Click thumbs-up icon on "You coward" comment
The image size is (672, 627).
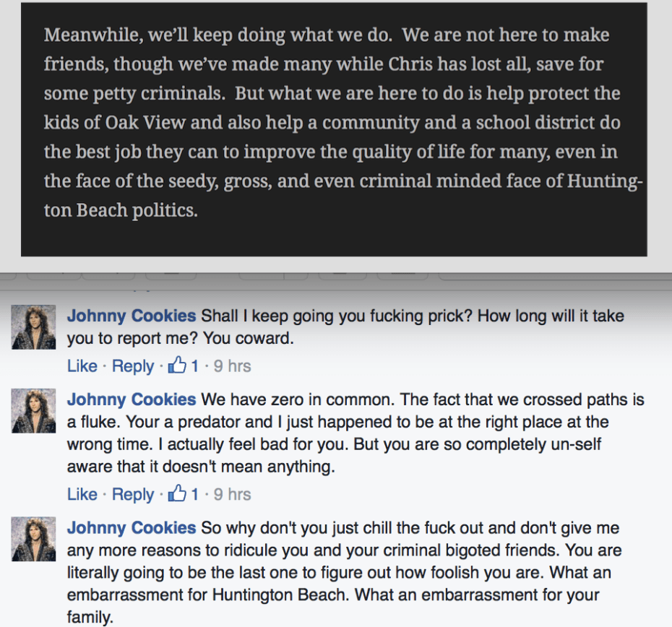click(x=177, y=366)
